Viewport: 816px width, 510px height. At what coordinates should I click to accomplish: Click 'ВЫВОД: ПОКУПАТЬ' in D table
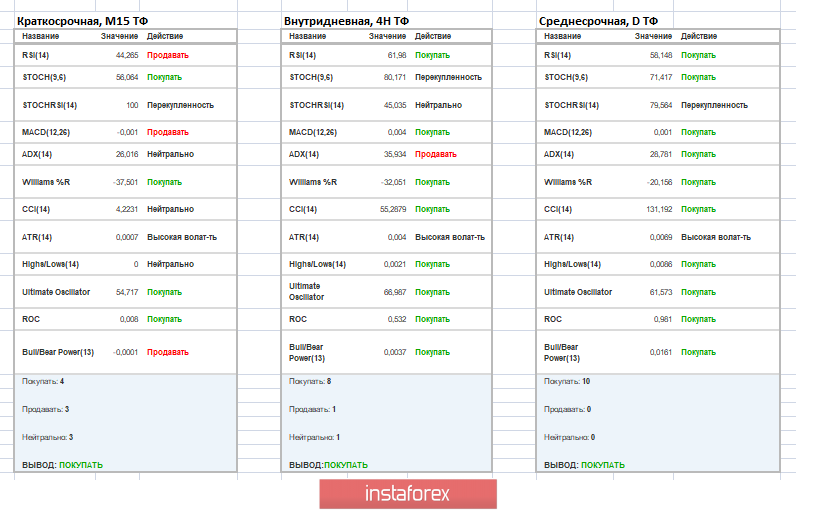(584, 465)
